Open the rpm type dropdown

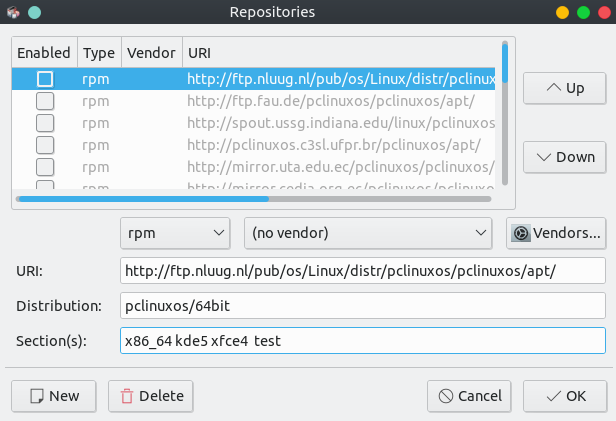[175, 234]
